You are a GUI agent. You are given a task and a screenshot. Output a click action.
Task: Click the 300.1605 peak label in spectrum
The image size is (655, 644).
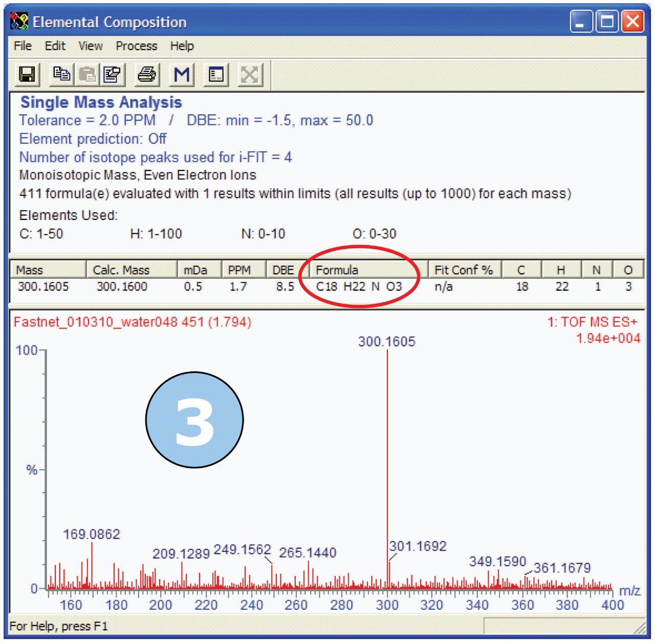pyautogui.click(x=387, y=341)
